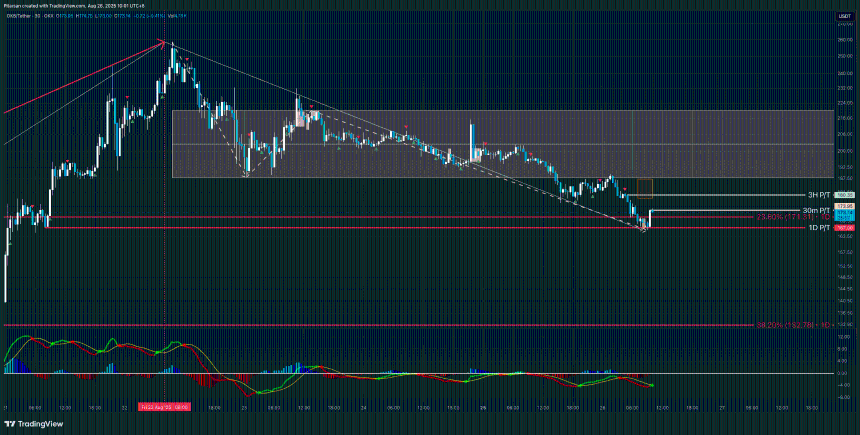Screen dimensions: 860x435
Task: Click the TradingView logo at bottom left
Action: [33, 424]
